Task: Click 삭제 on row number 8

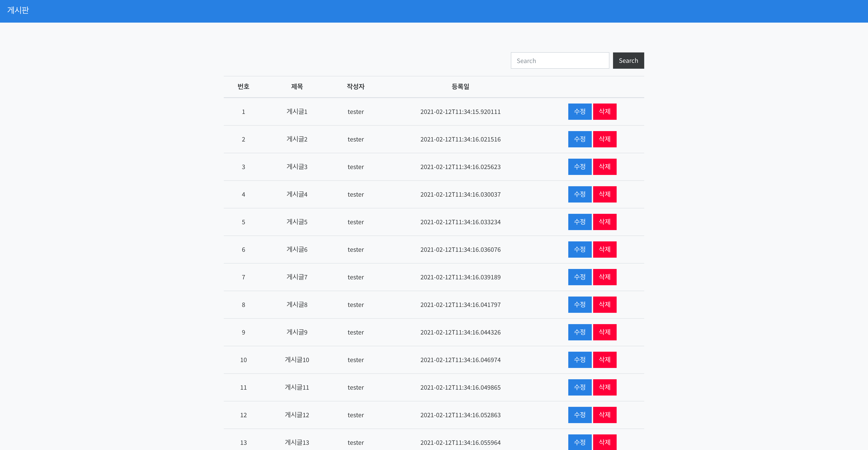Action: tap(604, 305)
